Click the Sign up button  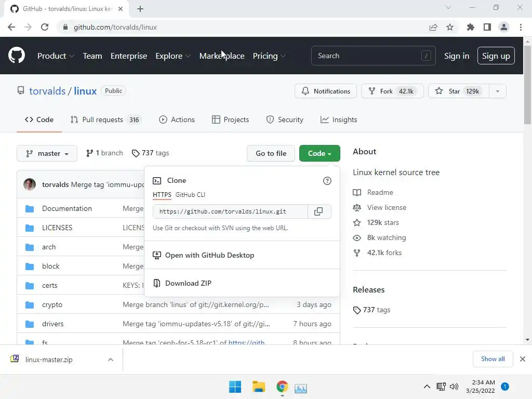496,56
